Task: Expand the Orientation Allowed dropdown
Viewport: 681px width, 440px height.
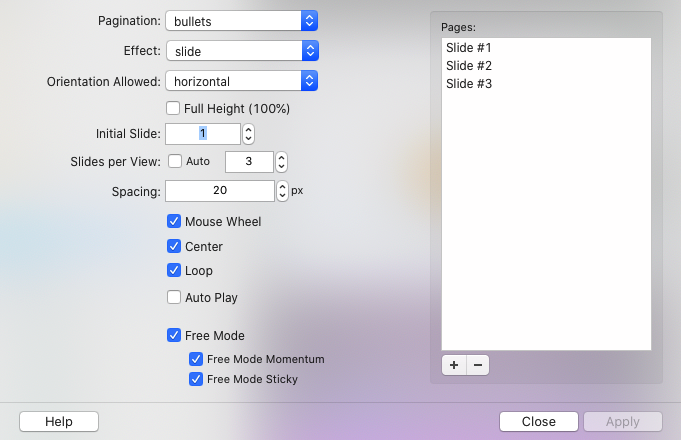Action: [241, 80]
